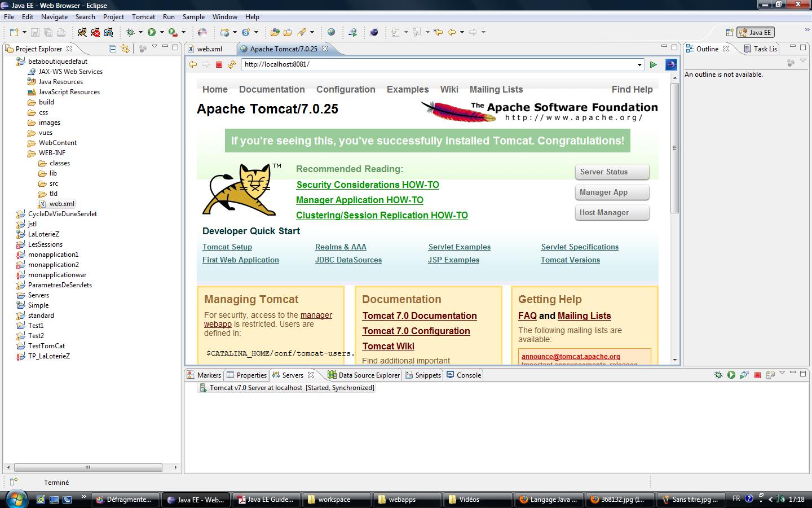The width and height of the screenshot is (812, 508).
Task: Toggle Link with Editor in Project Explorer
Action: tap(125, 49)
